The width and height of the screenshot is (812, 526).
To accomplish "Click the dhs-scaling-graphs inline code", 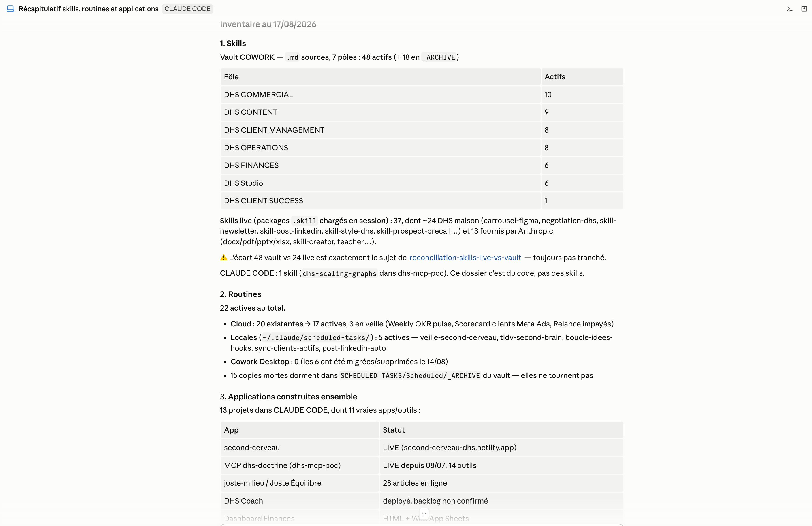I will coord(339,274).
